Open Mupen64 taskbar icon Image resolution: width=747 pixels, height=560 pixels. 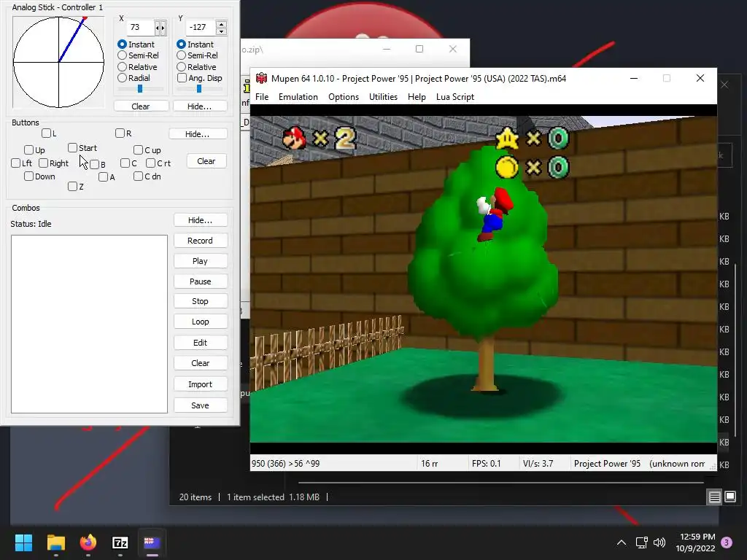point(152,542)
